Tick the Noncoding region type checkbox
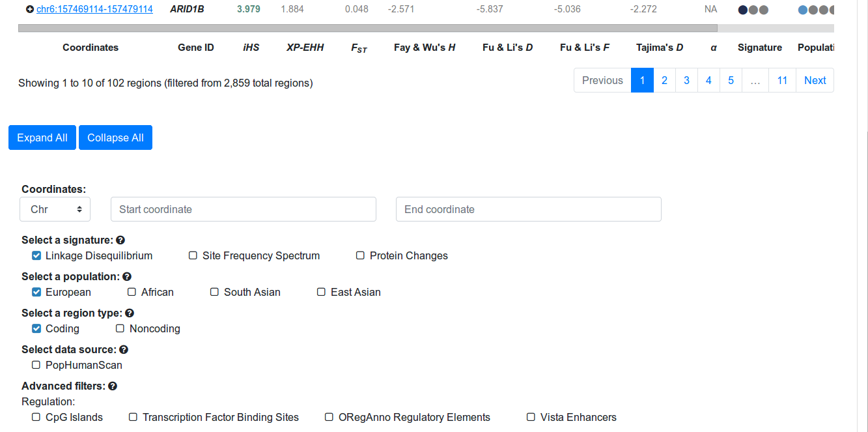The width and height of the screenshot is (868, 432). (120, 329)
